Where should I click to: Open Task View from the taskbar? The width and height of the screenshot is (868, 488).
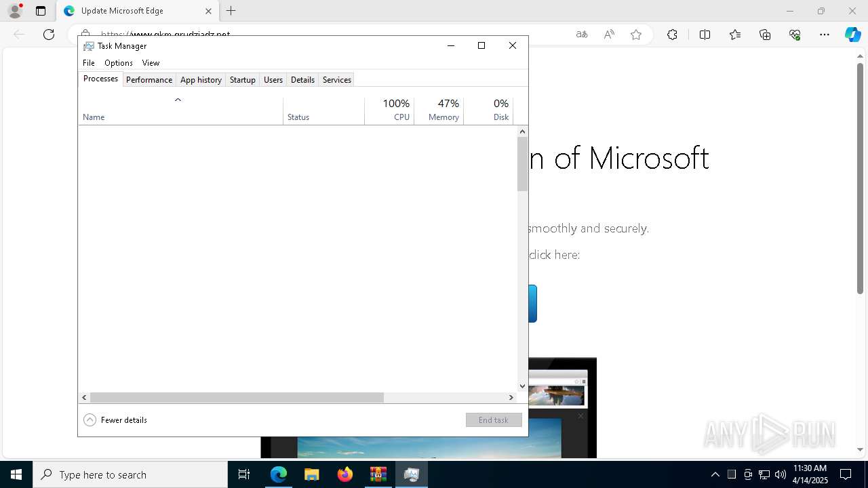pos(244,474)
